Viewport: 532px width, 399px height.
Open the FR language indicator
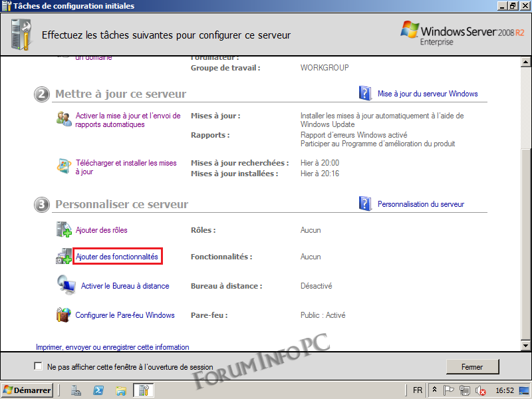(x=418, y=390)
